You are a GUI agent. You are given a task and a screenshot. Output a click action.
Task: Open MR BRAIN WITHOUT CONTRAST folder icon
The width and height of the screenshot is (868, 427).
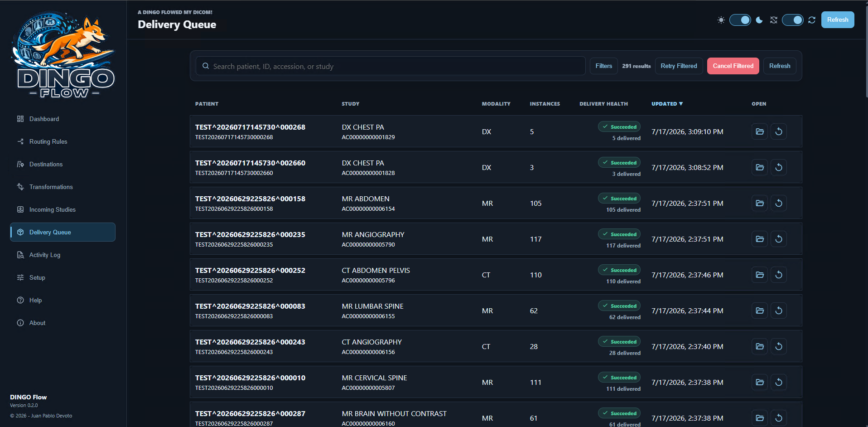pyautogui.click(x=760, y=418)
